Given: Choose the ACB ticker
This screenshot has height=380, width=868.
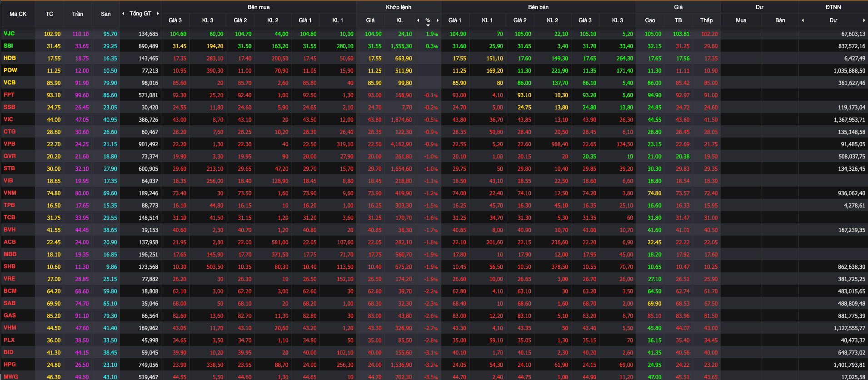Looking at the screenshot, I should click(10, 242).
